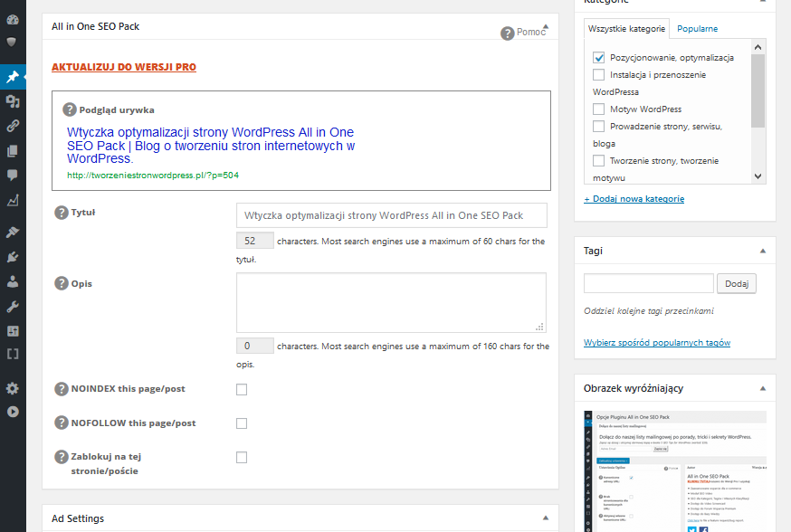Open Settings gear icon in sidebar
The image size is (791, 532).
coord(13,388)
